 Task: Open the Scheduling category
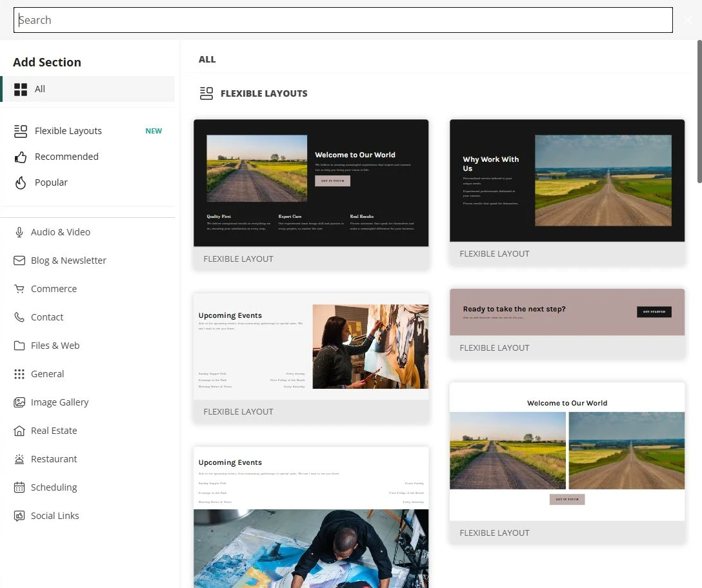point(88,487)
